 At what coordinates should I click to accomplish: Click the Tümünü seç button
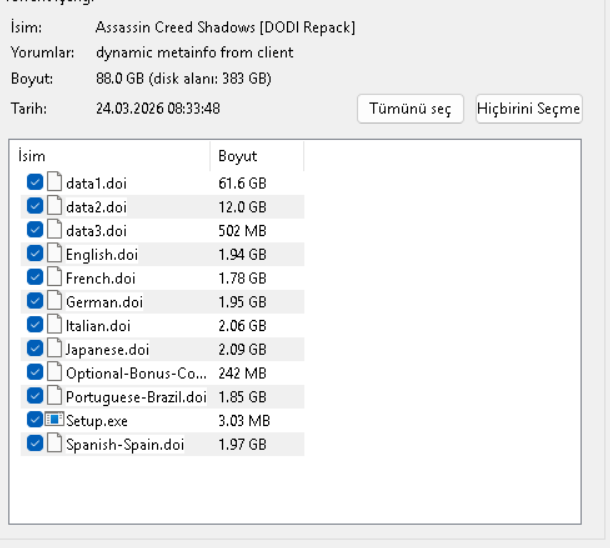(x=410, y=109)
